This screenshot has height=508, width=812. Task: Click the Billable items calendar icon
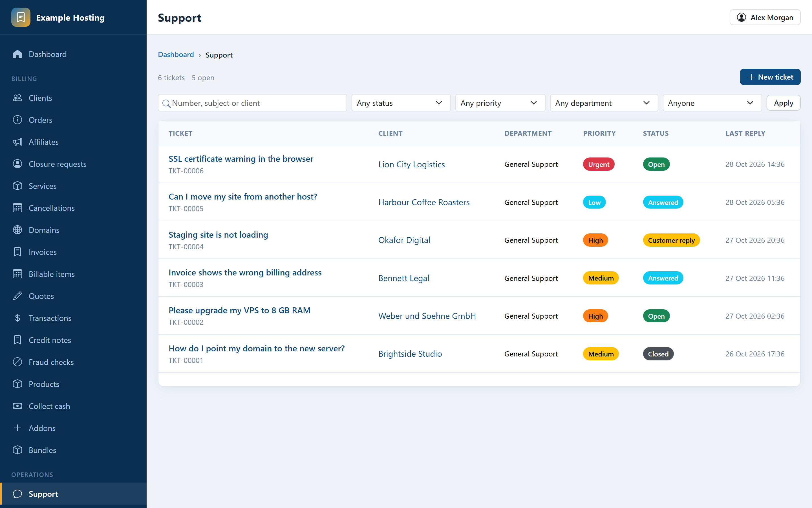click(17, 274)
